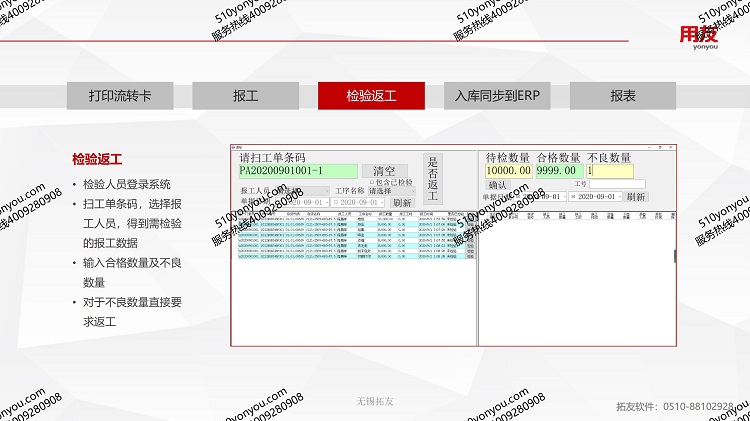Switch to the 报表 tab
The height and width of the screenshot is (421, 750).
click(x=624, y=96)
